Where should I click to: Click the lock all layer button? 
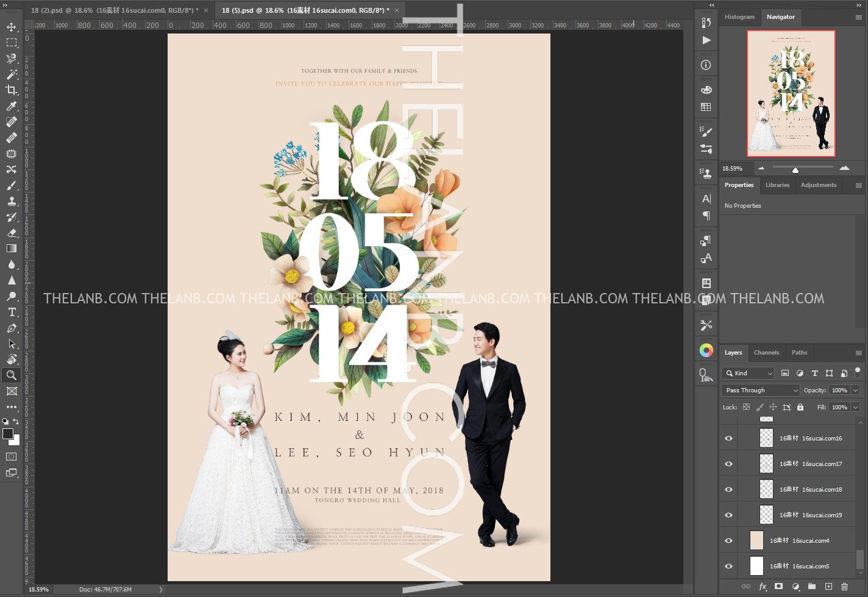pyautogui.click(x=800, y=408)
